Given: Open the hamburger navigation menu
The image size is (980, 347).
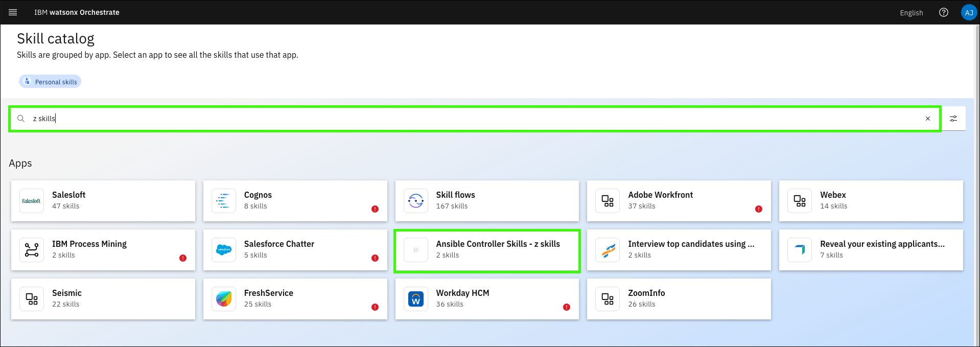Looking at the screenshot, I should point(13,12).
